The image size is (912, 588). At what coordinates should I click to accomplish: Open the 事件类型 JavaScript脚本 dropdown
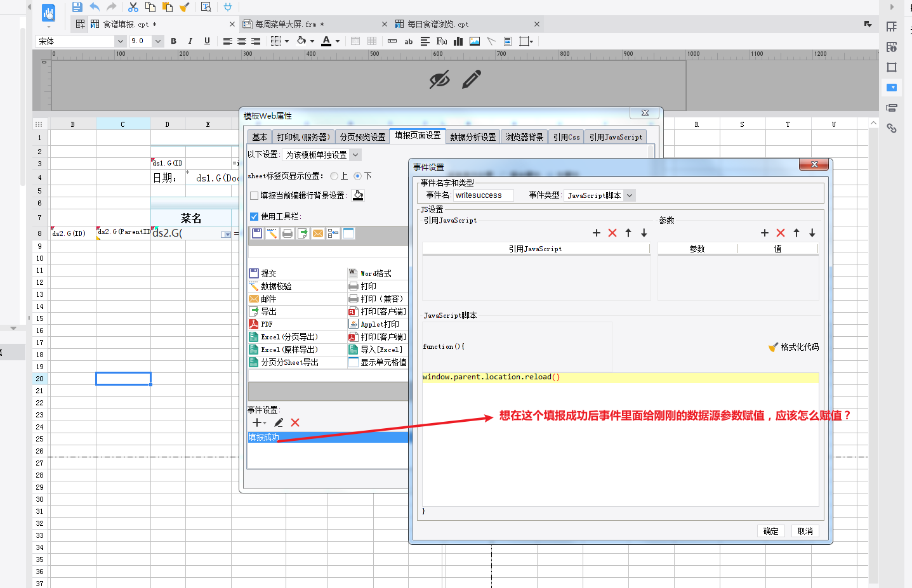coord(630,195)
